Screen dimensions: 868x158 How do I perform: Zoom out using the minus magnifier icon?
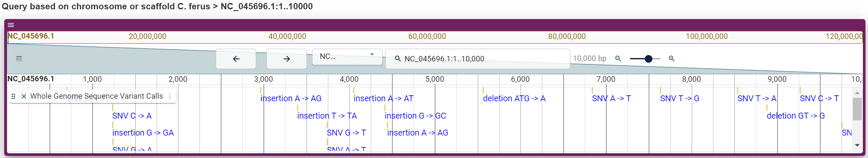pos(618,58)
